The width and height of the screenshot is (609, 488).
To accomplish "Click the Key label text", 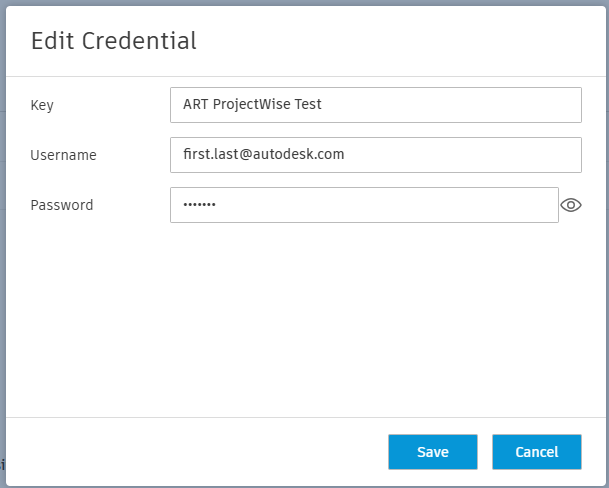I will [42, 105].
